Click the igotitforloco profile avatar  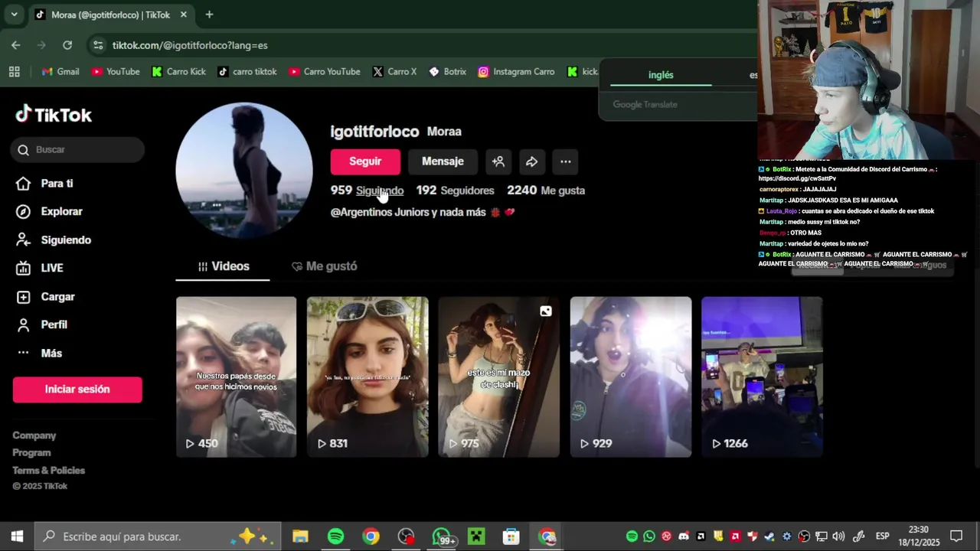point(244,171)
